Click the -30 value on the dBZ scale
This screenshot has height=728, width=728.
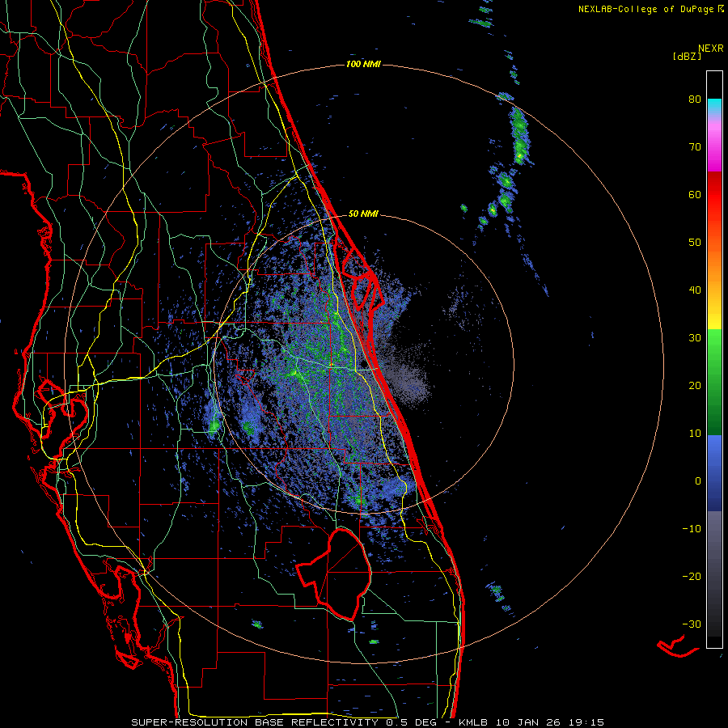(x=692, y=624)
